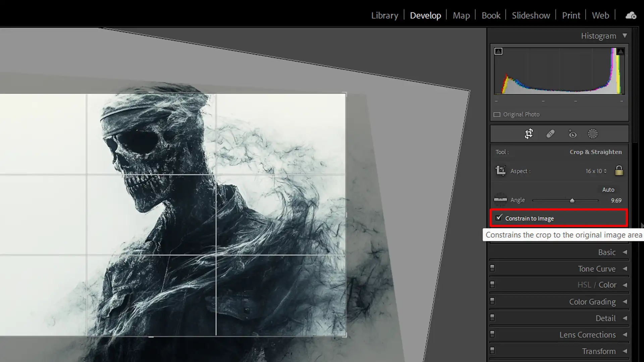Expand the Color Grading panel
This screenshot has height=362, width=644.
(x=625, y=302)
